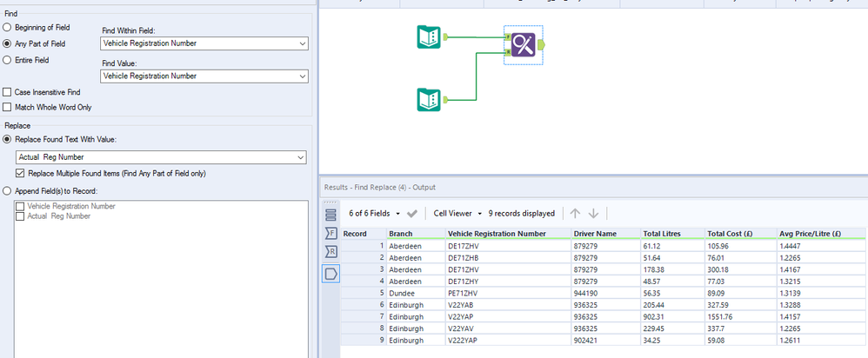This screenshot has width=868, height=358.
Task: Uncheck Replace Multiple Found Items checkbox
Action: pos(21,173)
